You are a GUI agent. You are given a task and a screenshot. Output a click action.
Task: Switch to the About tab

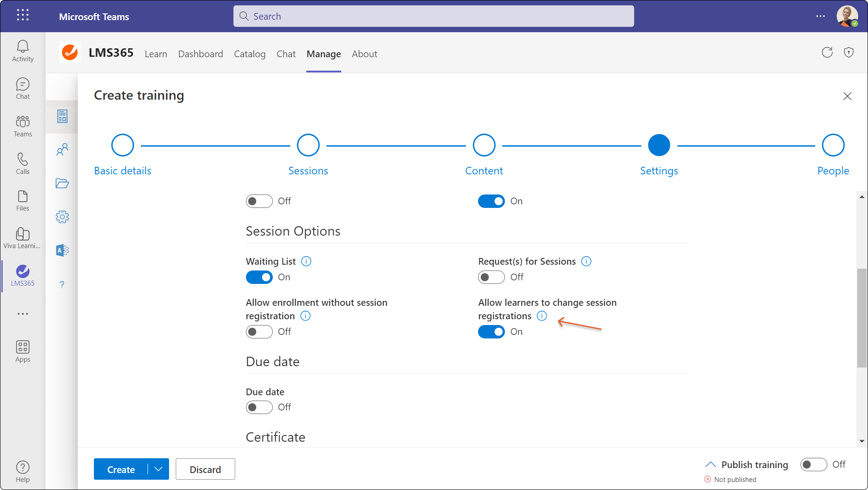click(364, 54)
